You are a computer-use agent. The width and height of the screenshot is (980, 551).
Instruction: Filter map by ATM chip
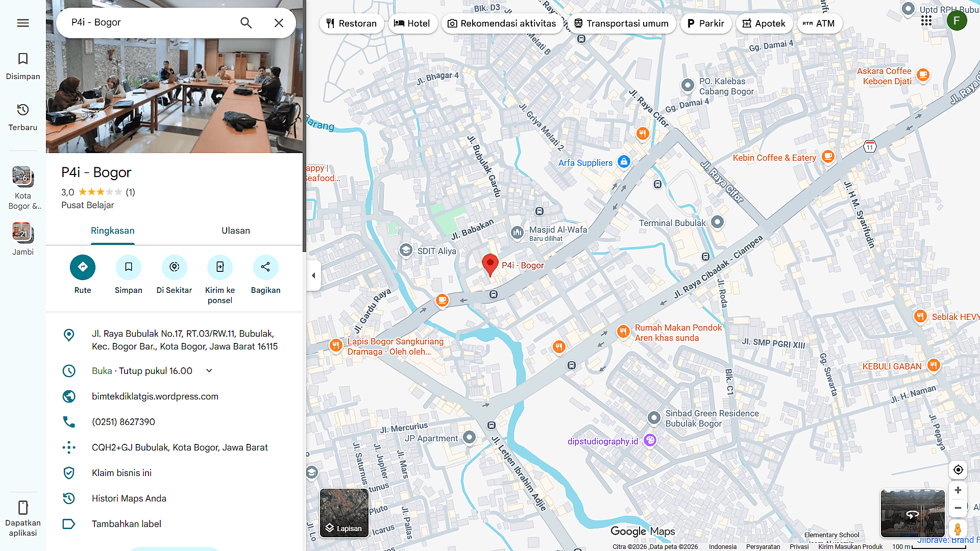point(819,23)
